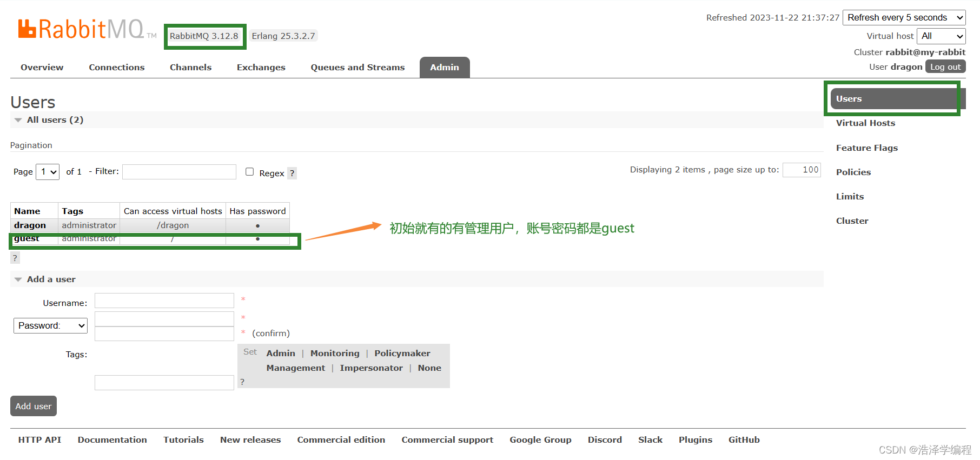The image size is (980, 460).
Task: Switch to the Channels tab
Action: point(190,68)
